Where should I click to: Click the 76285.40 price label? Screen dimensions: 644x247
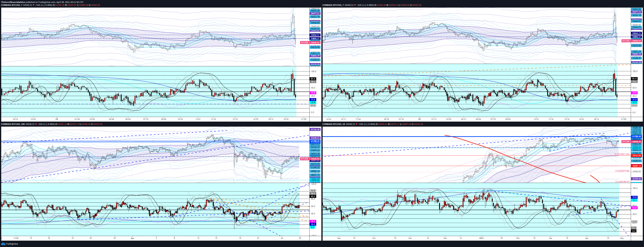point(636,128)
